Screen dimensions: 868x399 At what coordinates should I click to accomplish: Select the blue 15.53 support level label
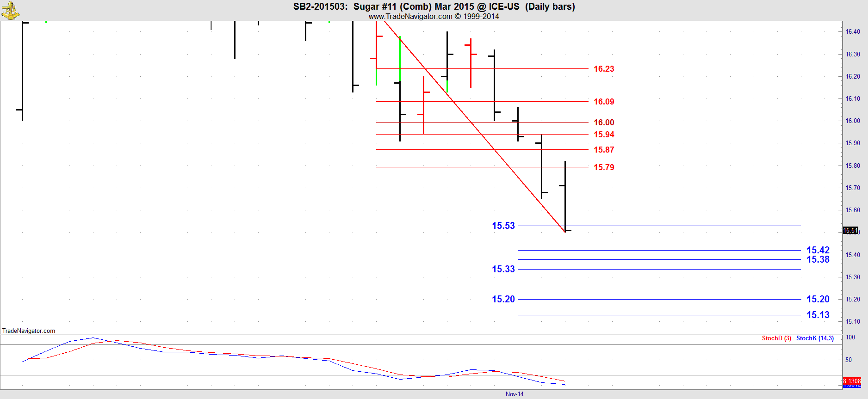point(503,226)
